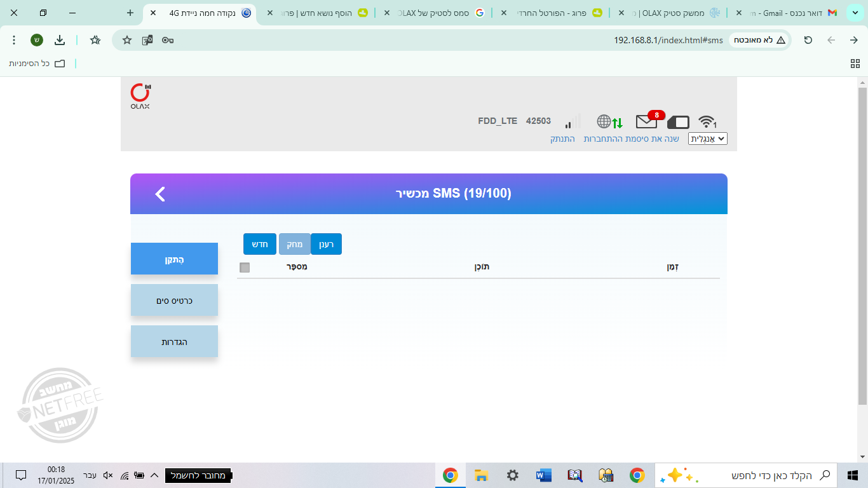The height and width of the screenshot is (488, 868).
Task: Open the Windows Start menu
Action: tap(853, 475)
